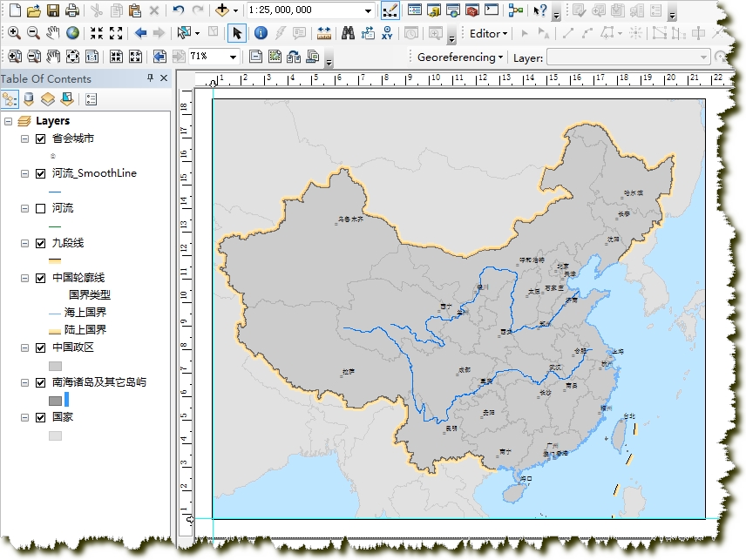
Task: Enable the unchecked 河流 layer
Action: pyautogui.click(x=40, y=208)
